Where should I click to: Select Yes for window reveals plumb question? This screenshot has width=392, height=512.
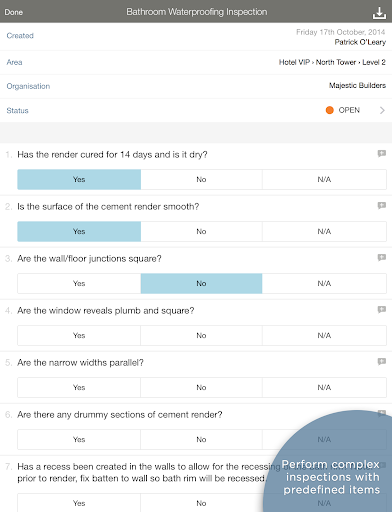[x=79, y=335]
